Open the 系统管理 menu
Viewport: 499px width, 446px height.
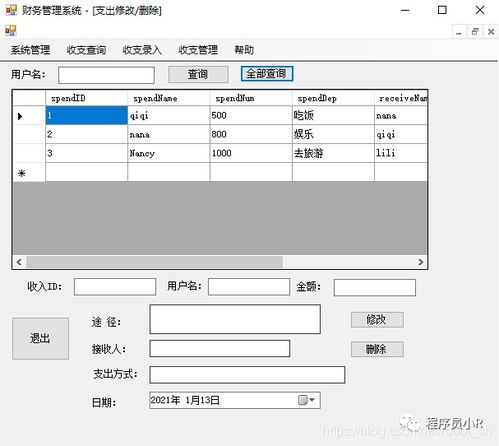30,50
